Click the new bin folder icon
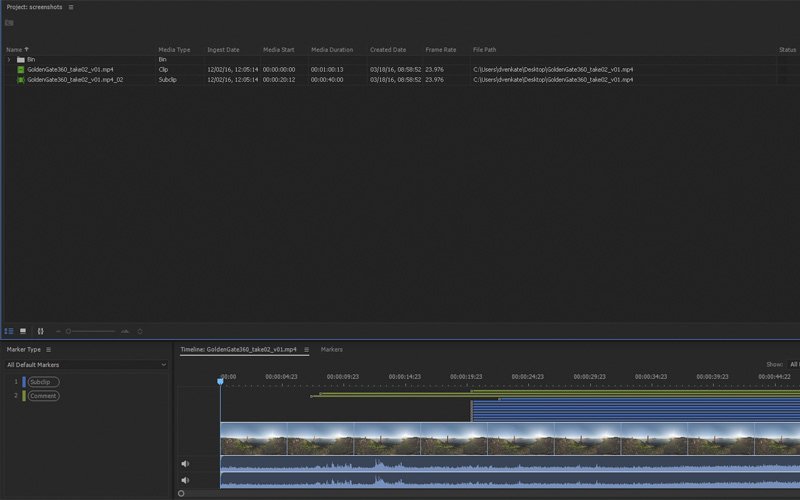800x500 pixels. coord(9,23)
